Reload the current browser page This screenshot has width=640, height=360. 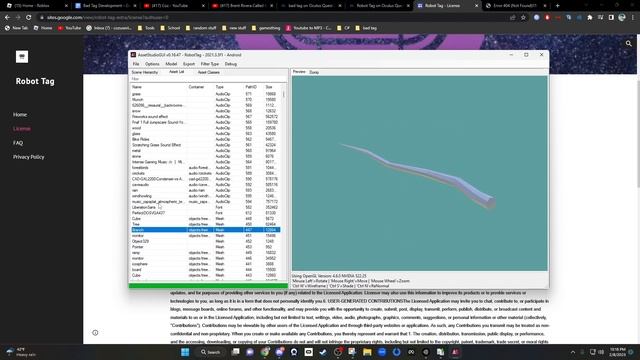point(29,18)
